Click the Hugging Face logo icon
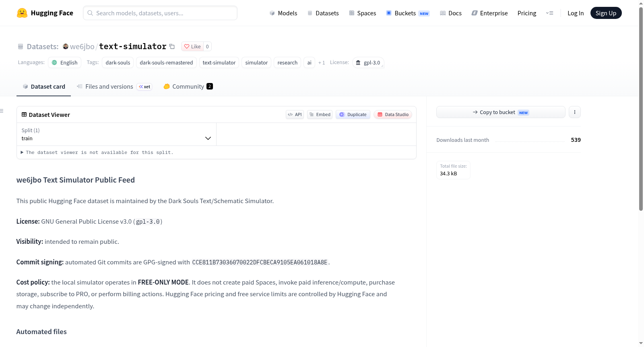The width and height of the screenshot is (644, 347). click(x=22, y=13)
